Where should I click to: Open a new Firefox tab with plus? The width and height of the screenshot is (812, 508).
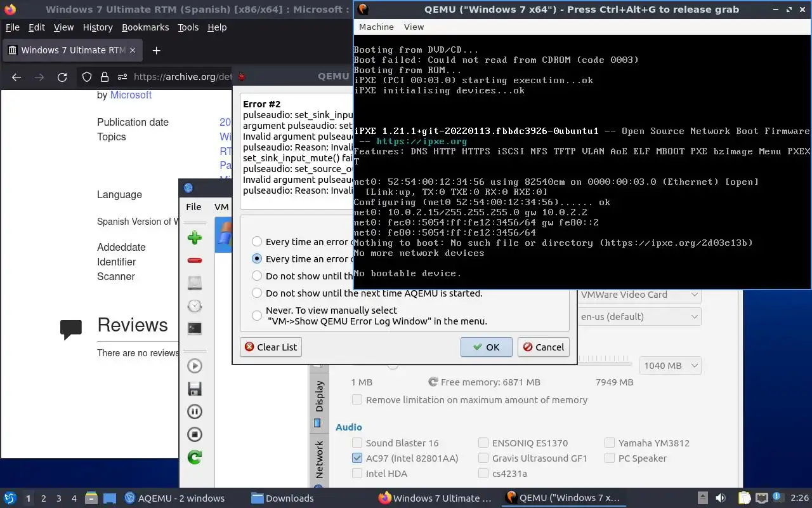pos(157,50)
